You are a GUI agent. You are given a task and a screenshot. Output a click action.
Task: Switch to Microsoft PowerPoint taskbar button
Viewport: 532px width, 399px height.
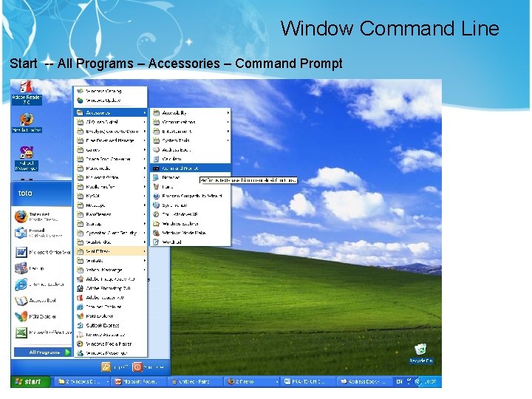click(138, 382)
